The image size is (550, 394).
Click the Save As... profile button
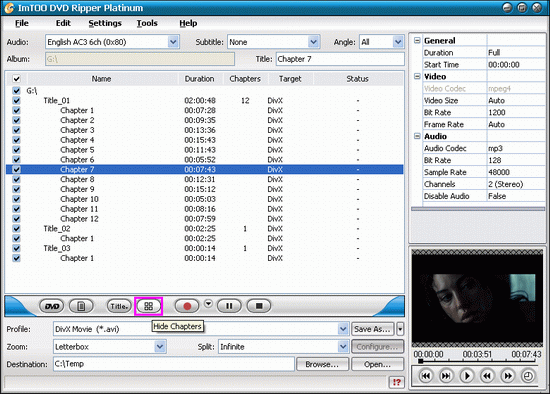point(373,329)
